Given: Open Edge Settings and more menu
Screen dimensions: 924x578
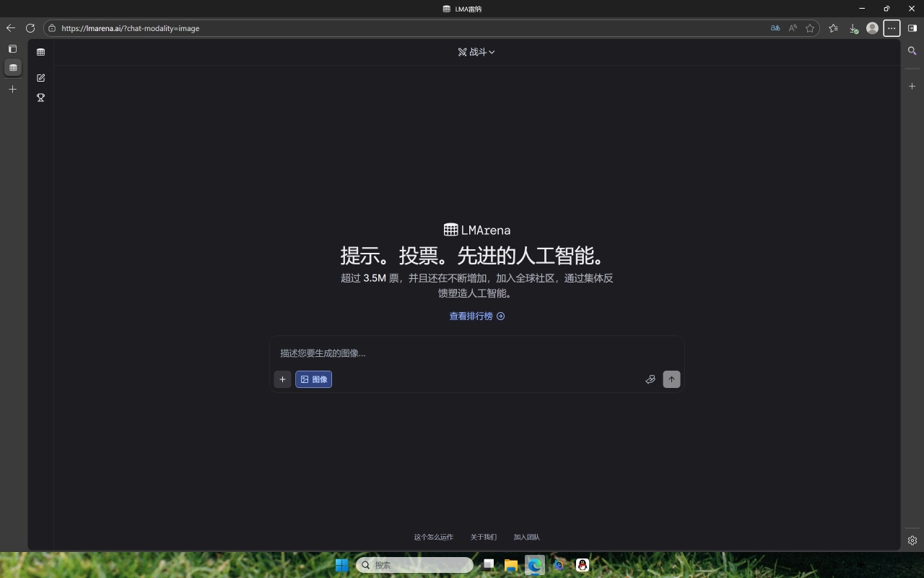Looking at the screenshot, I should (x=892, y=28).
